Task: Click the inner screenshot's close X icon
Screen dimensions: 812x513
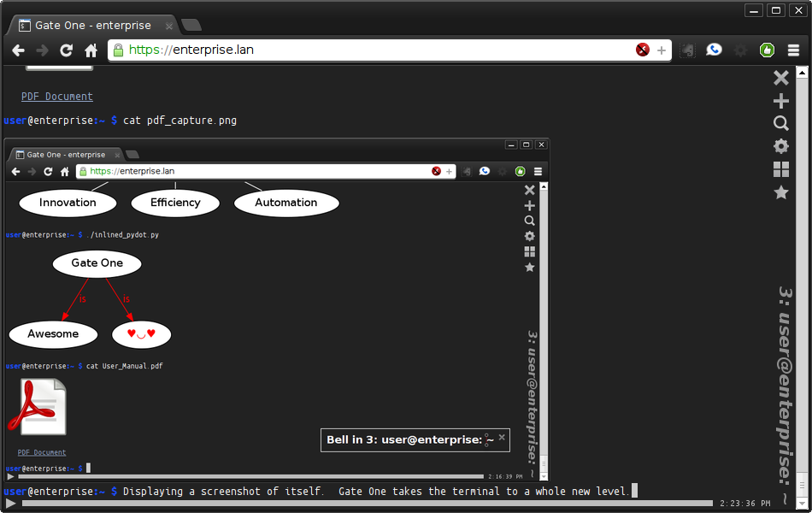Action: click(x=529, y=190)
